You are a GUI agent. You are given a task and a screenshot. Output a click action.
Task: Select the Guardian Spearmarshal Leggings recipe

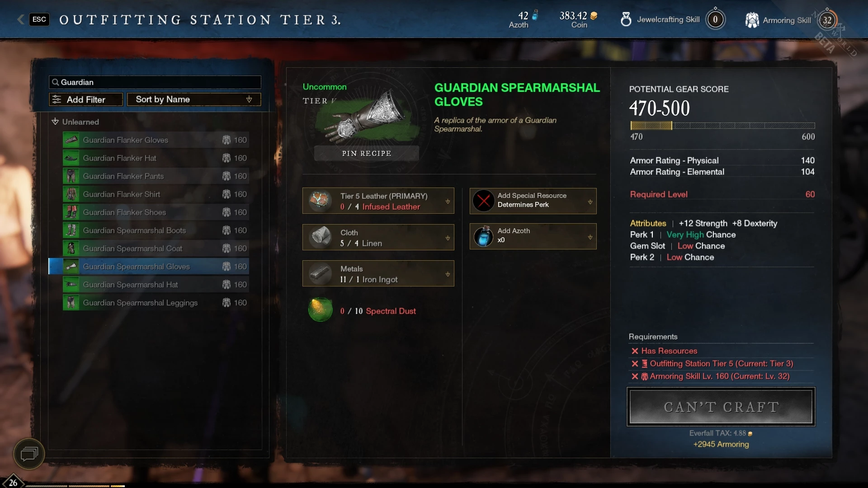[x=156, y=303]
